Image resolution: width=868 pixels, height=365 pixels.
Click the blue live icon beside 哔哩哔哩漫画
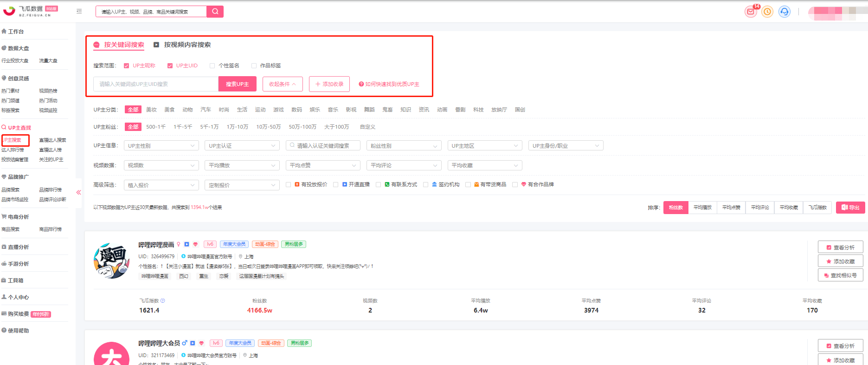(x=187, y=244)
